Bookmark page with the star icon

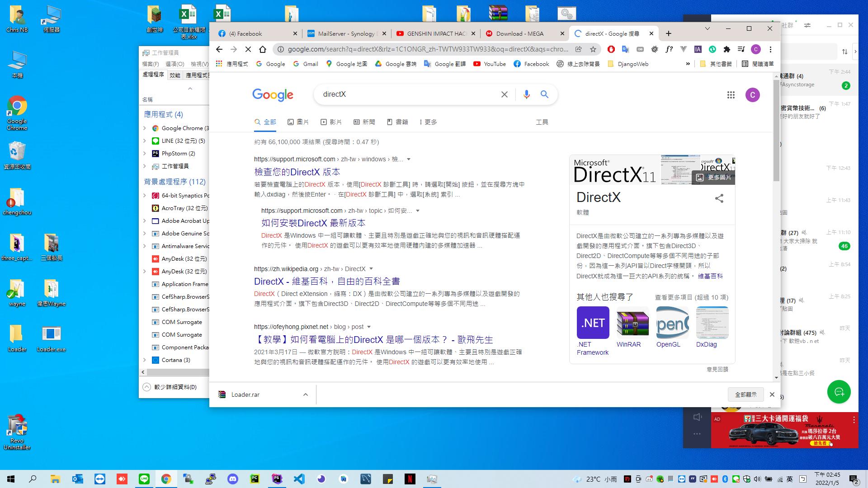[593, 49]
